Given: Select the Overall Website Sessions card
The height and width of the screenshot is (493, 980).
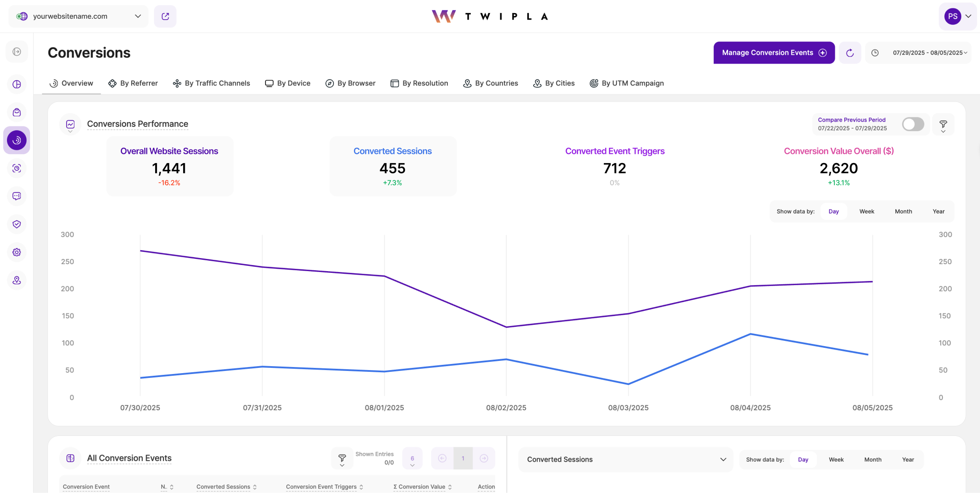Looking at the screenshot, I should 170,166.
